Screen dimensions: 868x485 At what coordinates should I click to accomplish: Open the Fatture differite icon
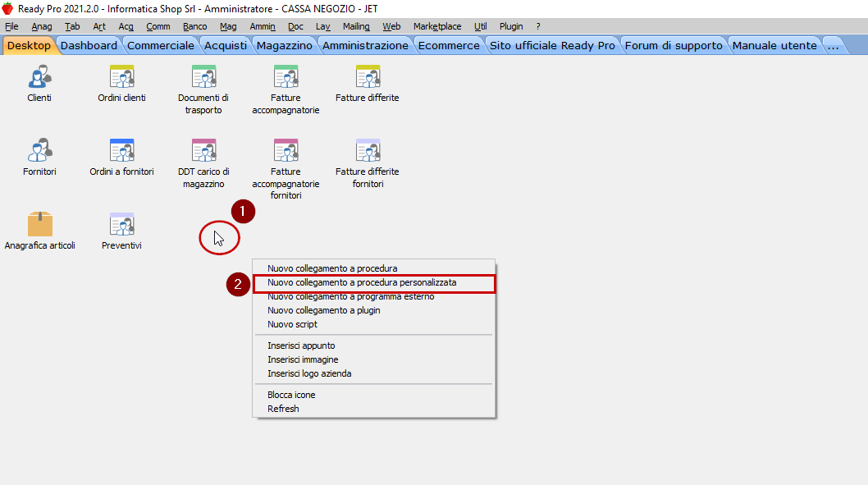[368, 77]
